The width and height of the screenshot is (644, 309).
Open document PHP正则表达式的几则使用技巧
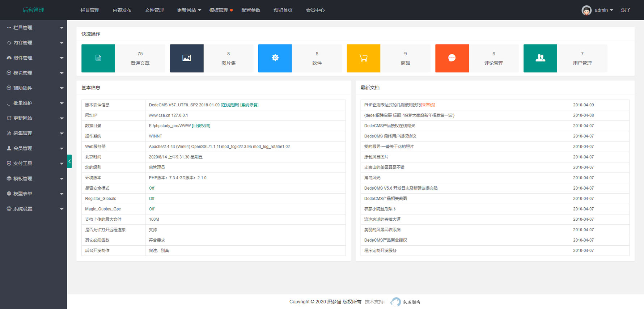[393, 105]
